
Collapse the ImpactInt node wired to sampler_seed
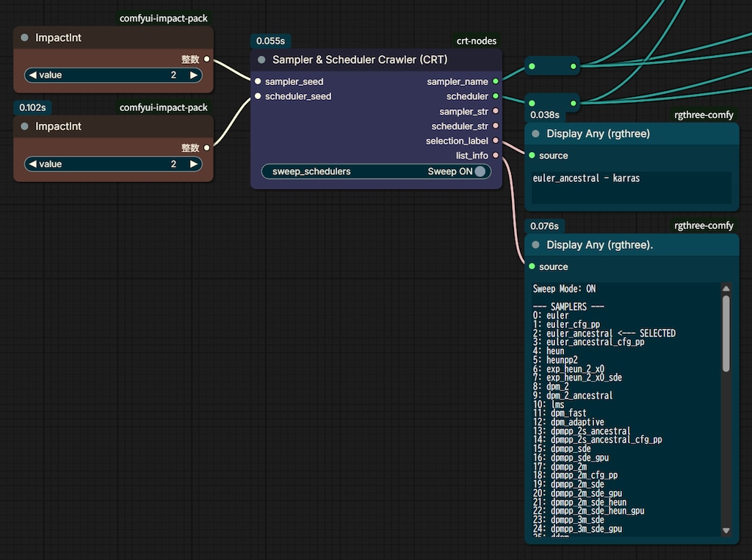pos(24,37)
